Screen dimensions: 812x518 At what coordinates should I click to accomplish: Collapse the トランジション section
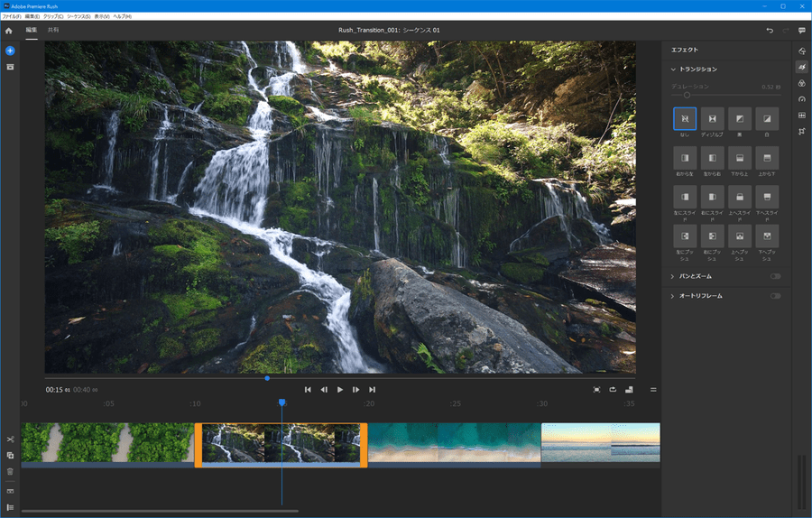tap(673, 69)
